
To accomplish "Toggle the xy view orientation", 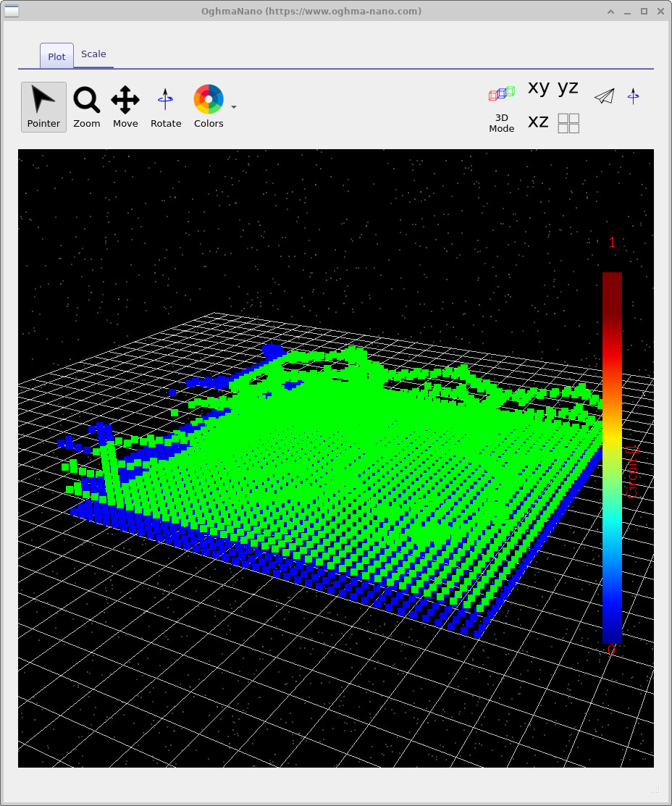I will click(538, 88).
